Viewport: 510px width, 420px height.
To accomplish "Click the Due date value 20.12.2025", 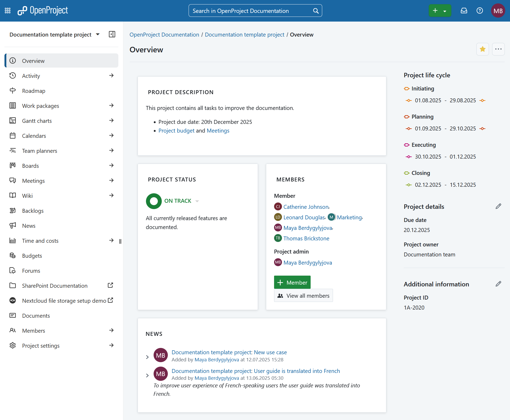I will pos(417,230).
